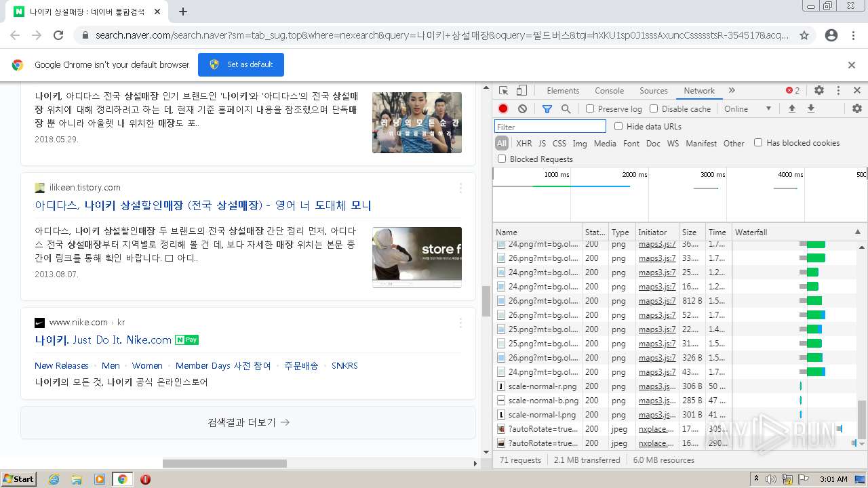Click the errors count badge showing 2
868x488 pixels.
click(x=793, y=90)
